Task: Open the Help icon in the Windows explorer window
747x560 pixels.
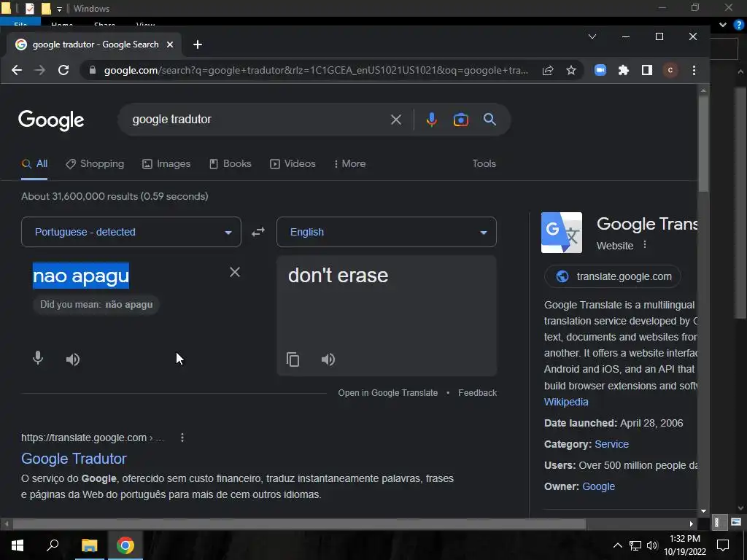Action: click(x=739, y=25)
